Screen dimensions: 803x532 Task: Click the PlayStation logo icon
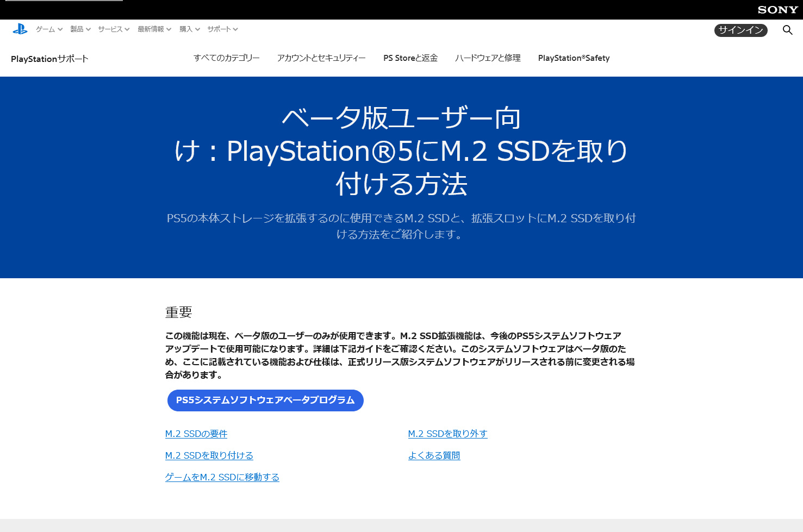20,29
